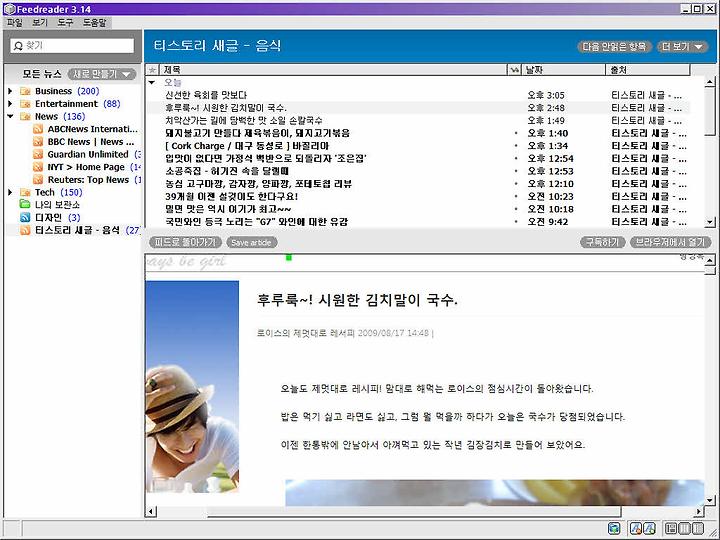
Task: Expand the Tech folder arrow
Action: (10, 192)
